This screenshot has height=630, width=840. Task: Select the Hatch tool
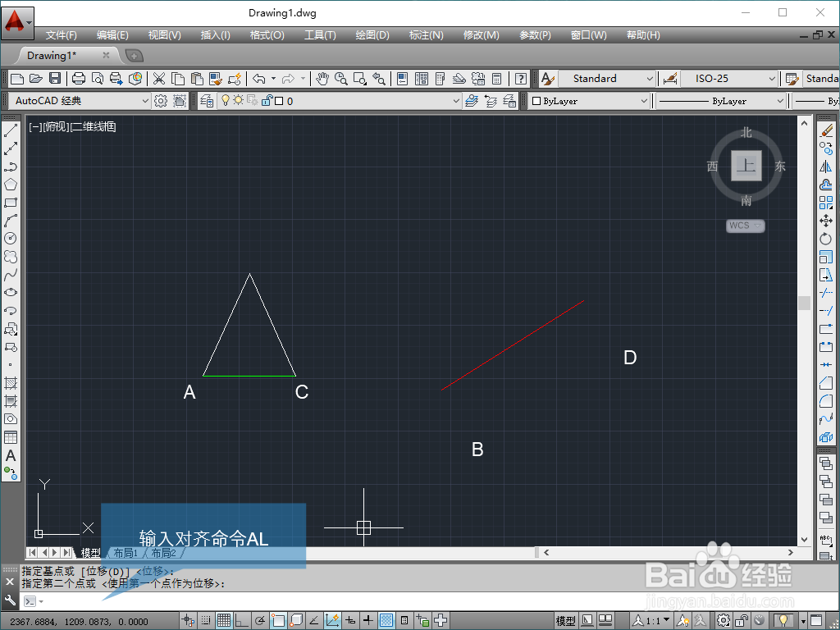click(x=11, y=383)
